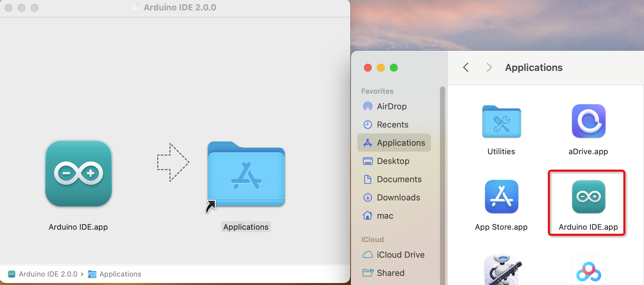
Task: Click the Arduino disk icon in path bar
Action: [x=12, y=274]
